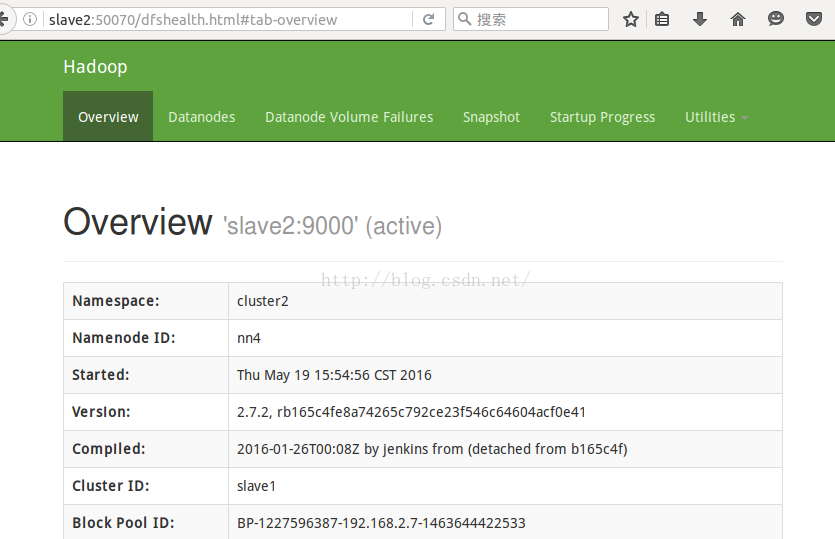Click the Started date Thu May 19

click(x=334, y=375)
